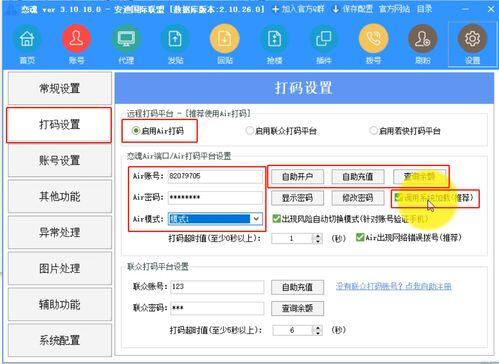499x364 pixels.
Task: Click 加入官方Q群 in title bar
Action: tap(298, 9)
